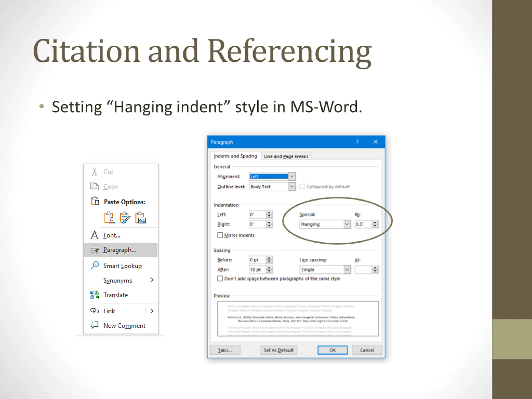This screenshot has height=399, width=532.
Task: Click the Copy menu entry
Action: pyautogui.click(x=121, y=186)
